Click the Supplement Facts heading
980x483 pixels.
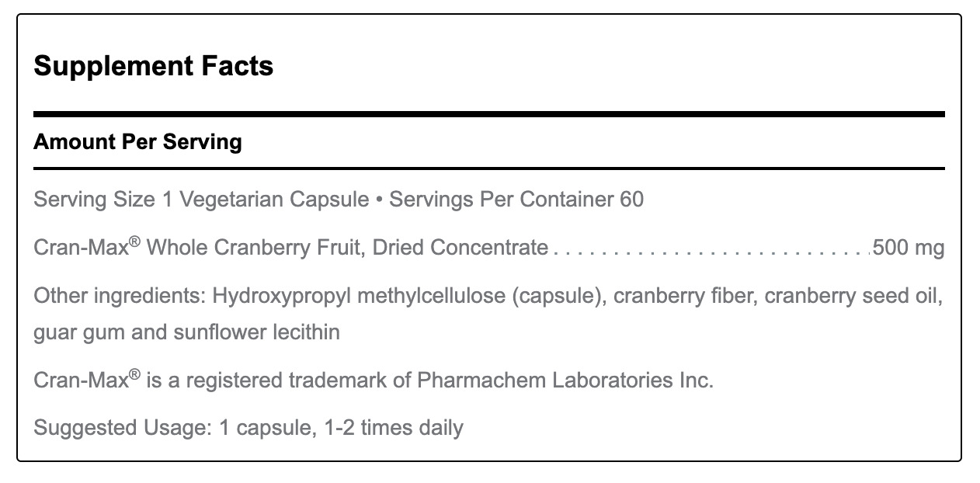pos(154,67)
